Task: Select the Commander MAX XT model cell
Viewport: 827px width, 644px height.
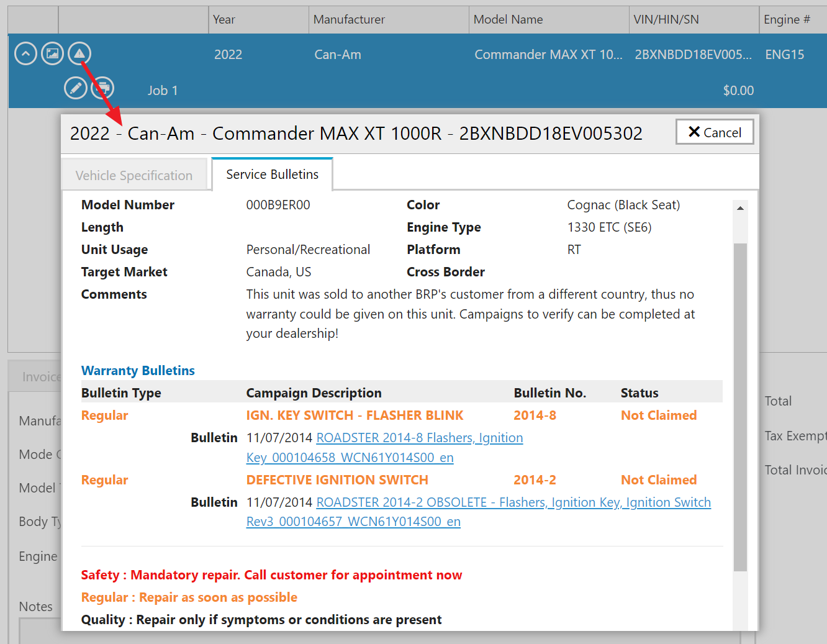Action: coord(548,55)
